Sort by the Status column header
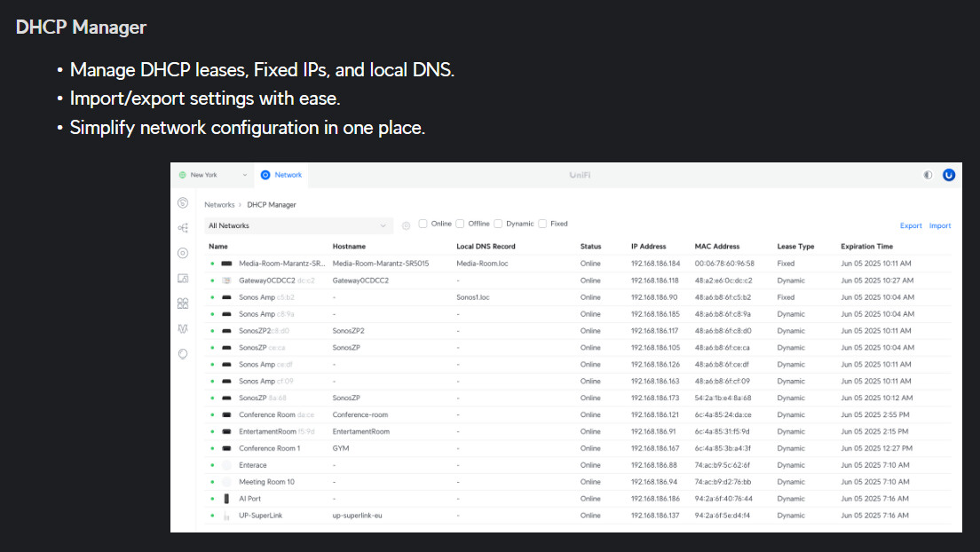Image resolution: width=980 pixels, height=552 pixels. 590,247
